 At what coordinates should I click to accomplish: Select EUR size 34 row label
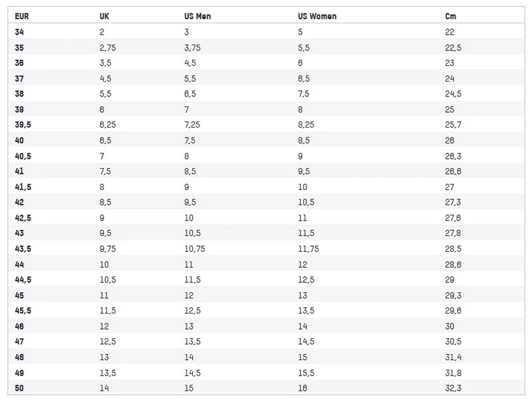[19, 32]
